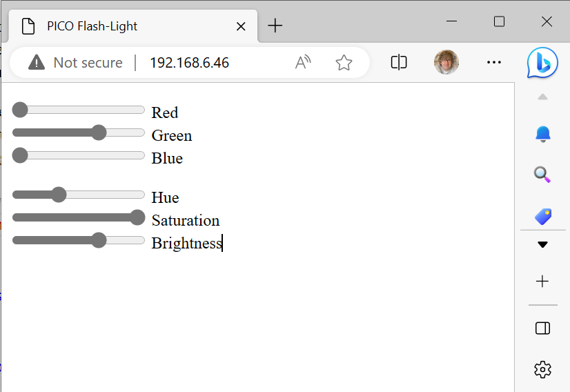Click the Brightness label text
This screenshot has width=570, height=392.
point(186,243)
